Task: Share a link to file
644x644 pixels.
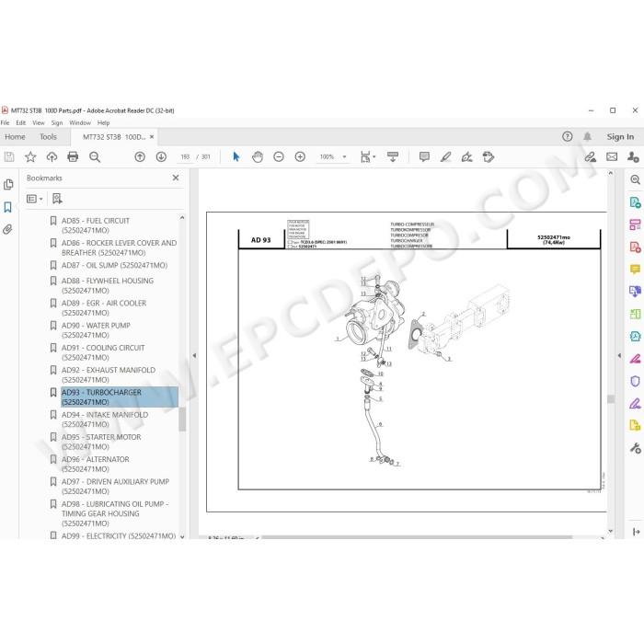Action: pyautogui.click(x=591, y=157)
